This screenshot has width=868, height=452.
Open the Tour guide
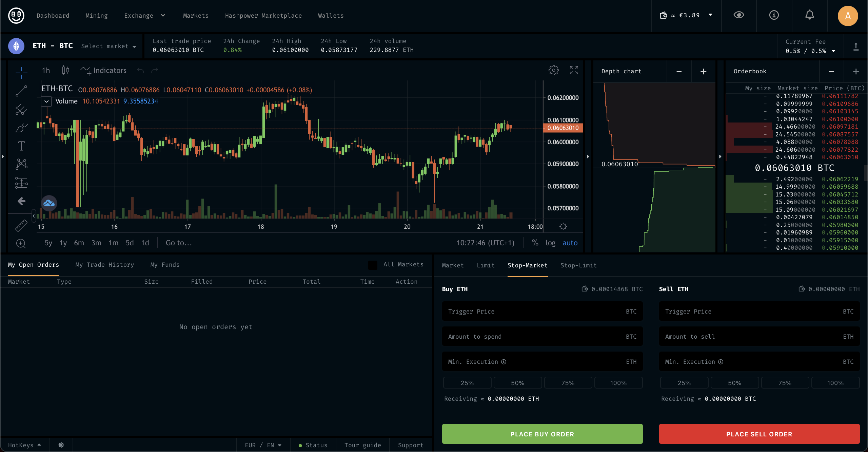click(362, 445)
